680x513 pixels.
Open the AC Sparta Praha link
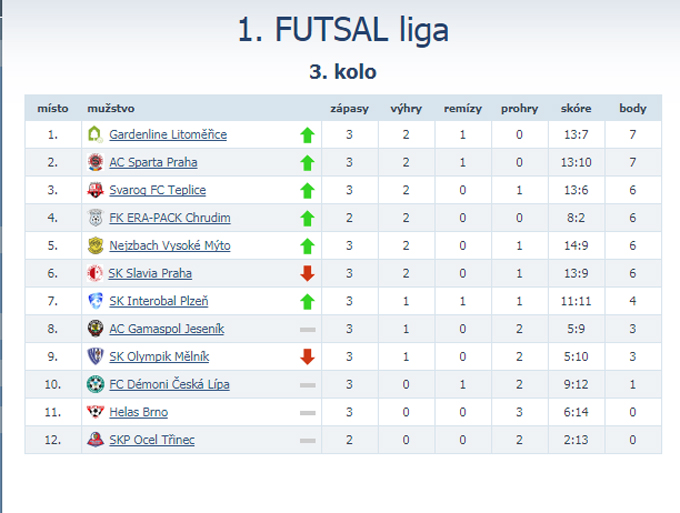[153, 162]
